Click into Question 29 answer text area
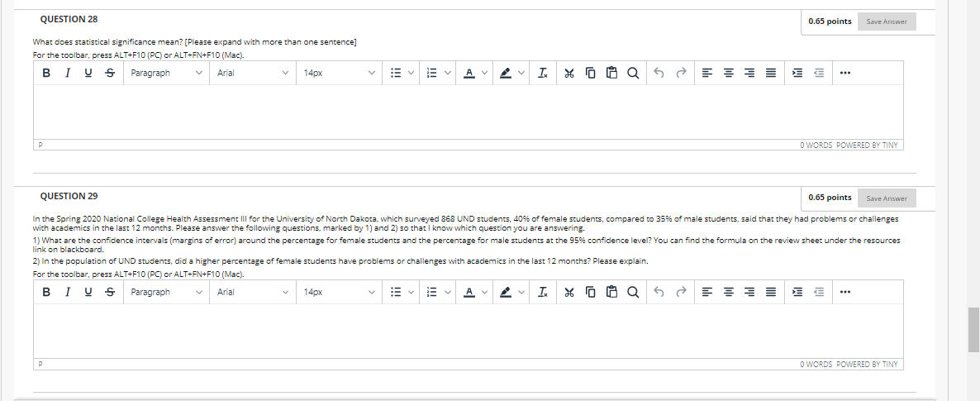980x401 pixels. [469, 331]
